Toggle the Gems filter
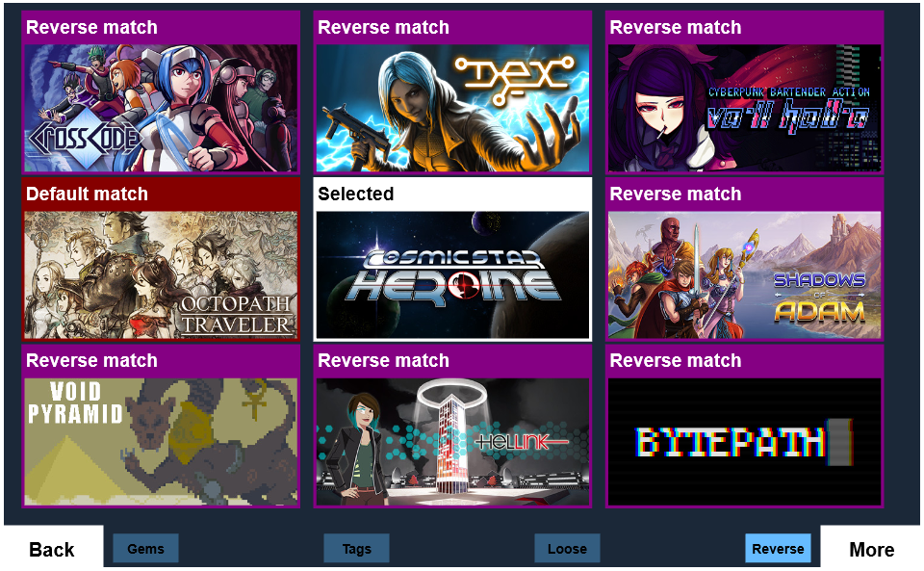The height and width of the screenshot is (571, 924). point(145,548)
